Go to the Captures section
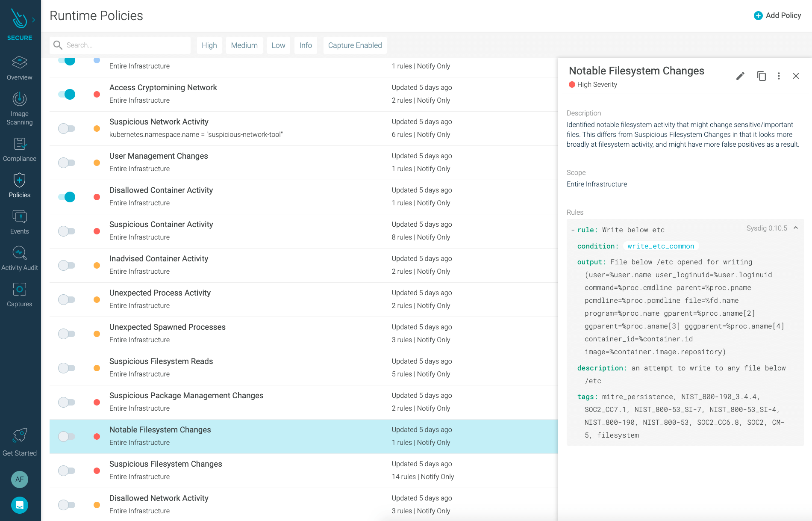This screenshot has width=812, height=521. (x=19, y=293)
